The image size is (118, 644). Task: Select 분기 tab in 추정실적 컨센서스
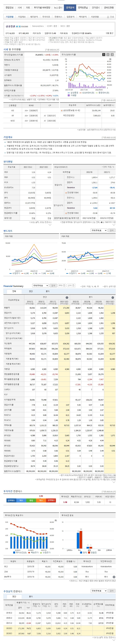(x=31, y=597)
